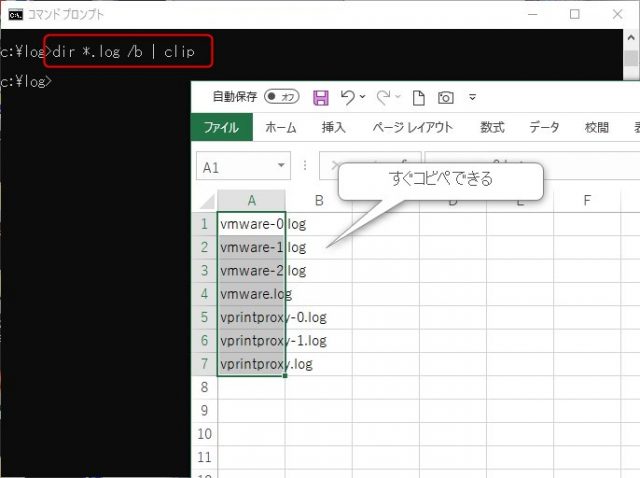This screenshot has width=640, height=478.
Task: Select the データ (Data) ribbon tab
Action: pos(544,128)
